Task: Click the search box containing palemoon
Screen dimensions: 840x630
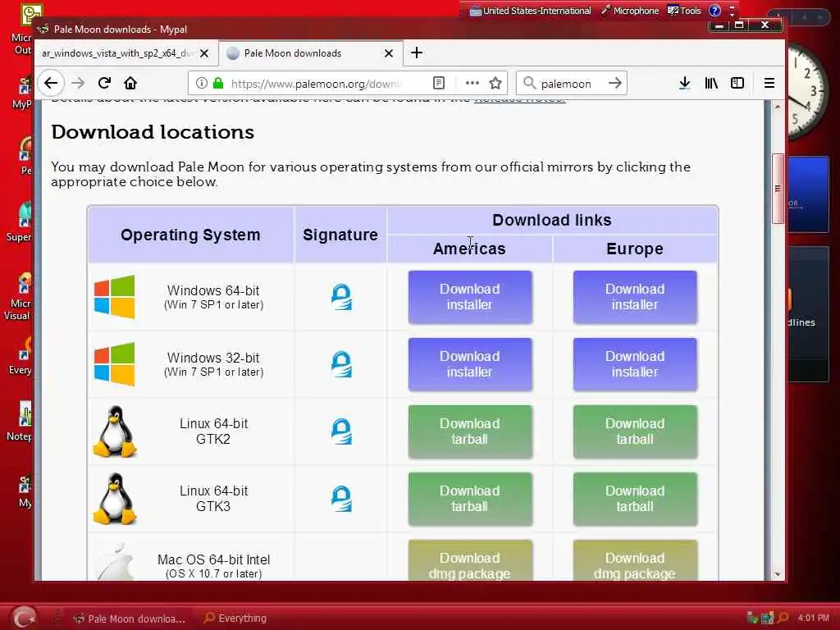Action: (x=572, y=84)
